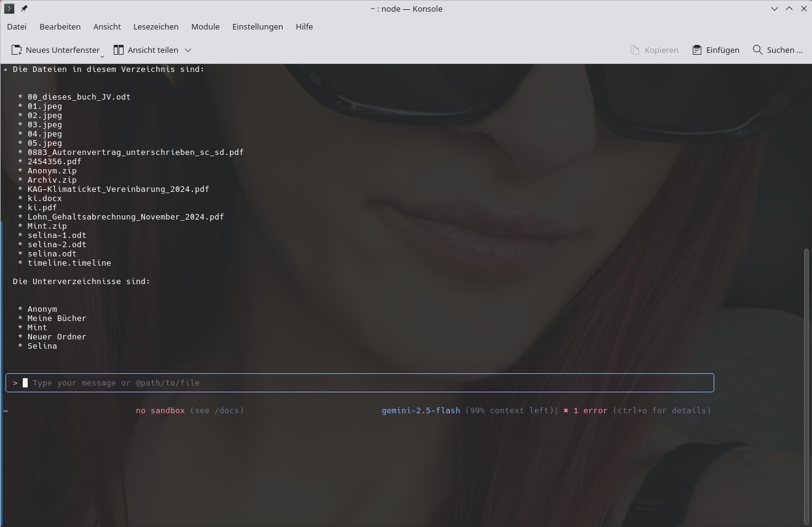Viewport: 812px width, 527px height.
Task: Expand the Ansicht teilen chevron
Action: tap(188, 50)
